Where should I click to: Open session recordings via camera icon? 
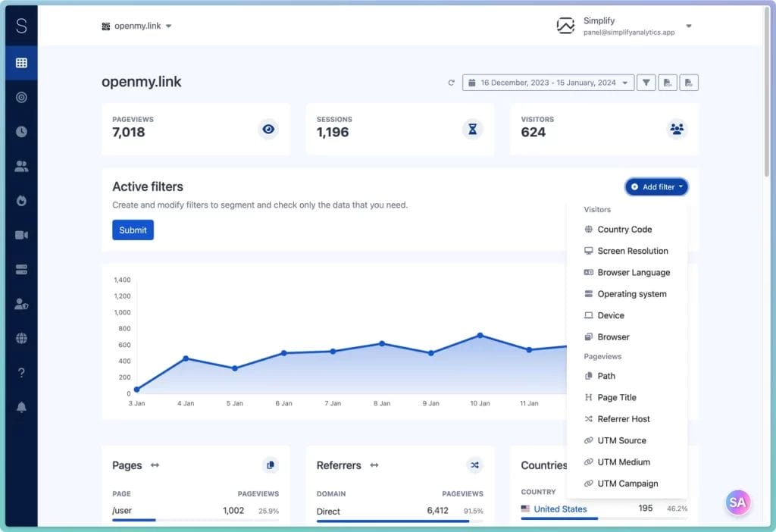(20, 234)
